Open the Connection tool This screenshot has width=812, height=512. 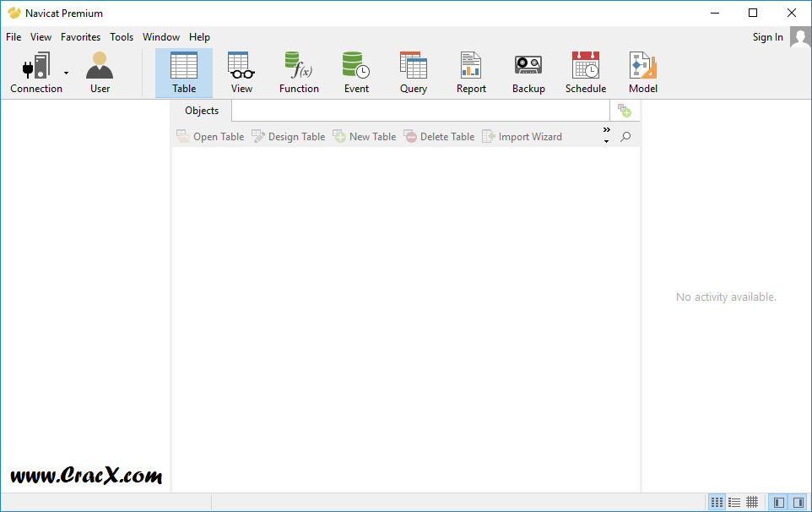click(35, 73)
